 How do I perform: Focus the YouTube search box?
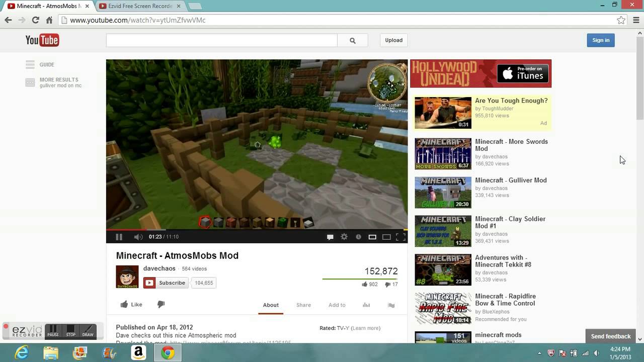click(221, 40)
